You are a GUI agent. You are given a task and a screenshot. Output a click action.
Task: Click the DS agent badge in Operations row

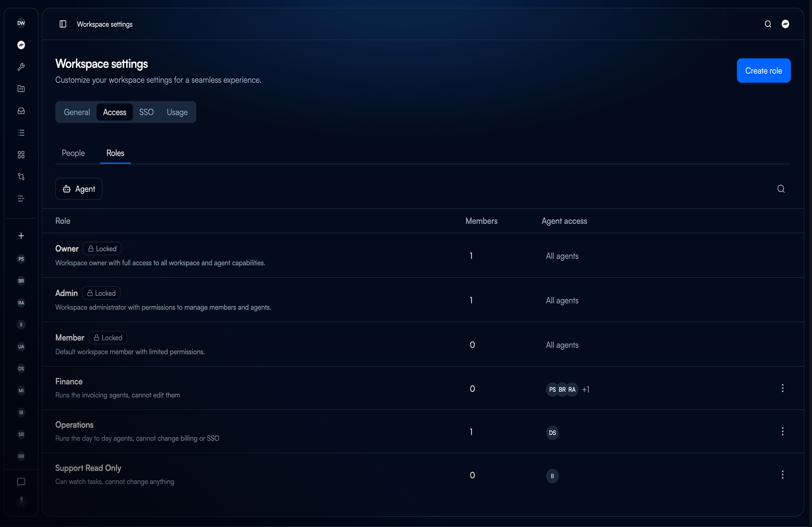(552, 433)
